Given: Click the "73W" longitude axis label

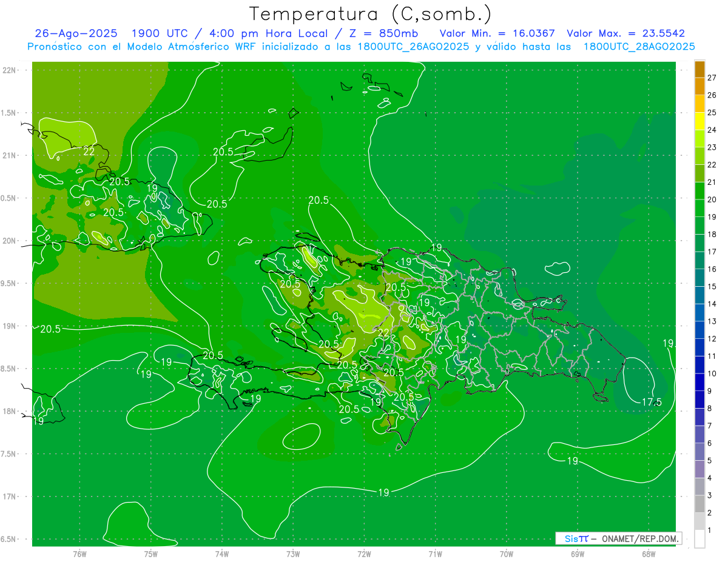Looking at the screenshot, I should tap(293, 554).
